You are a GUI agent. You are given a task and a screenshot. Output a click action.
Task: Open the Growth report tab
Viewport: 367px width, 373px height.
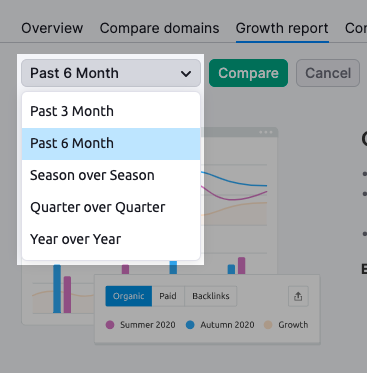tap(282, 28)
